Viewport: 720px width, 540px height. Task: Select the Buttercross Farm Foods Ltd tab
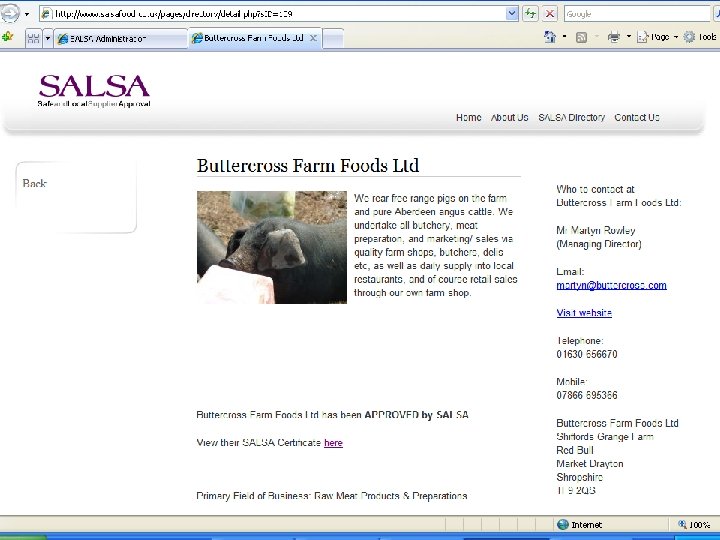coord(253,38)
